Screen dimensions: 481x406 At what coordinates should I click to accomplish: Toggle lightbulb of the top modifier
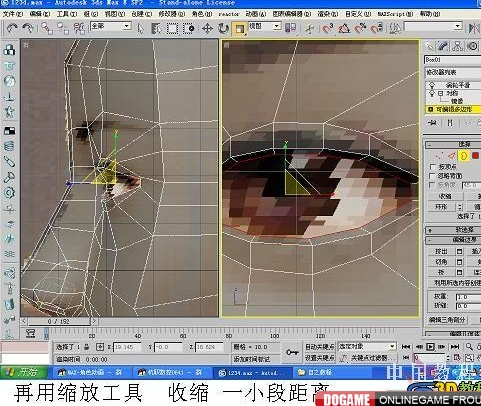pos(432,85)
